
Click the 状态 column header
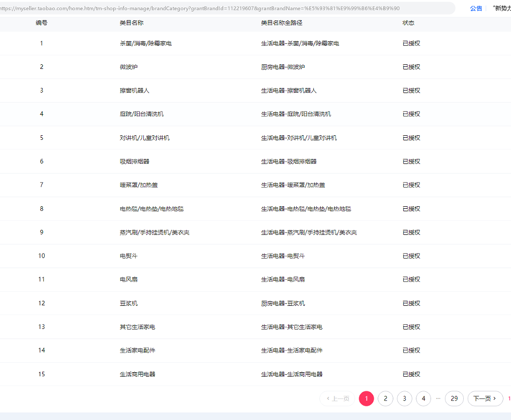pyautogui.click(x=408, y=23)
